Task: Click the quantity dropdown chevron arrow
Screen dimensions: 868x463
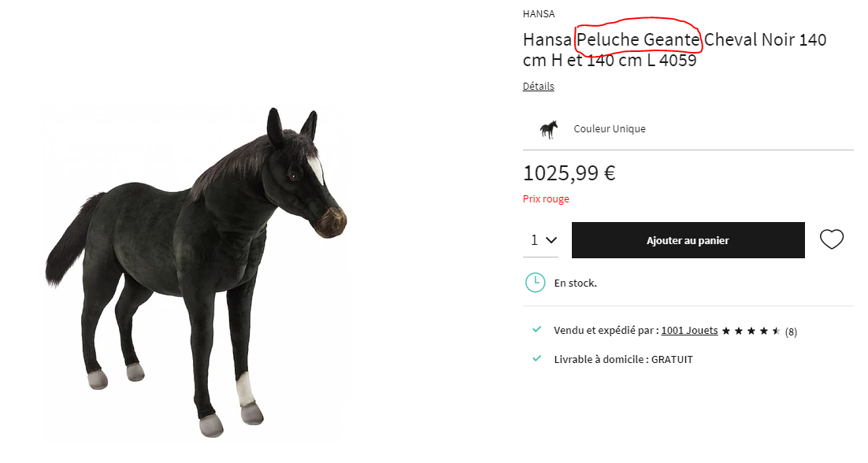Action: [551, 240]
